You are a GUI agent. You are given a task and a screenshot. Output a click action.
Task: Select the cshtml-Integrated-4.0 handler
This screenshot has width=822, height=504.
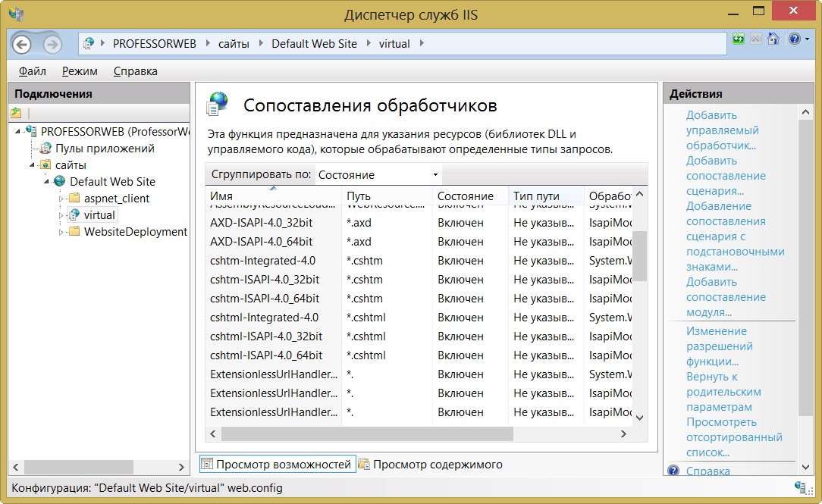pyautogui.click(x=419, y=318)
